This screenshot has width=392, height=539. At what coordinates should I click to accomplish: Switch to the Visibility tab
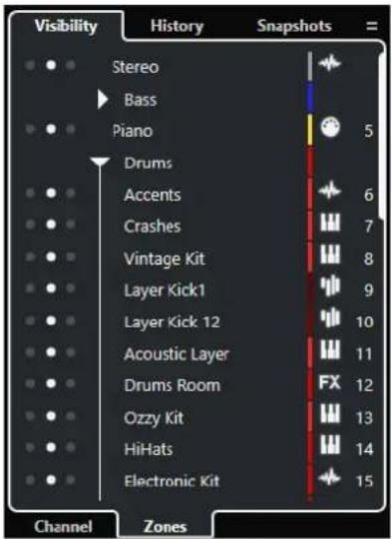(x=66, y=26)
